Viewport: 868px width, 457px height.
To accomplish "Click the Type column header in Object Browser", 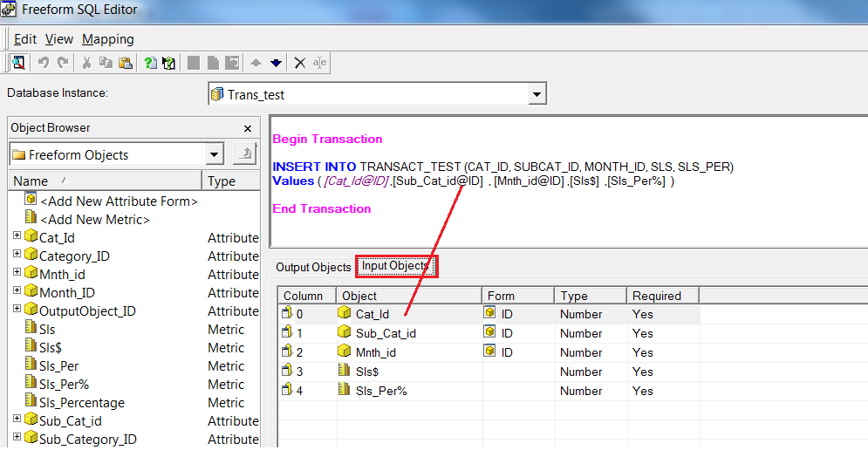I will [231, 181].
